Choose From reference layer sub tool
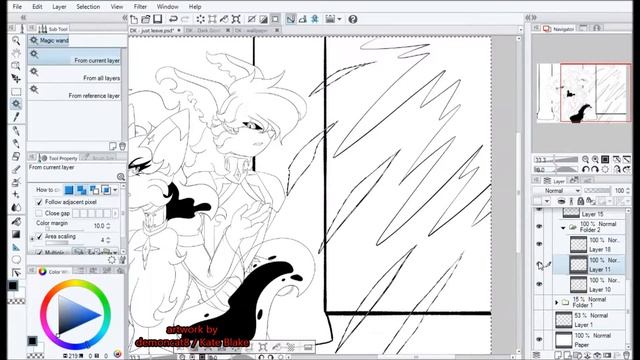640x360 pixels. coord(75,92)
